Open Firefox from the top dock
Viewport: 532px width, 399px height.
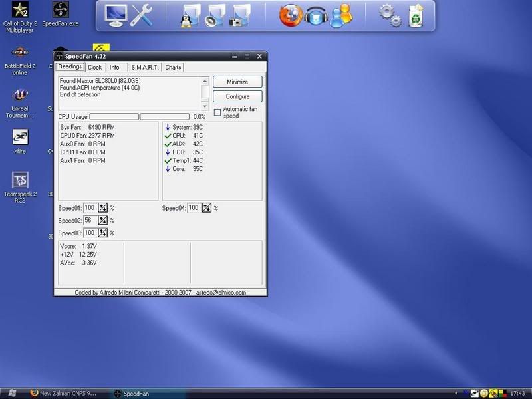click(290, 15)
